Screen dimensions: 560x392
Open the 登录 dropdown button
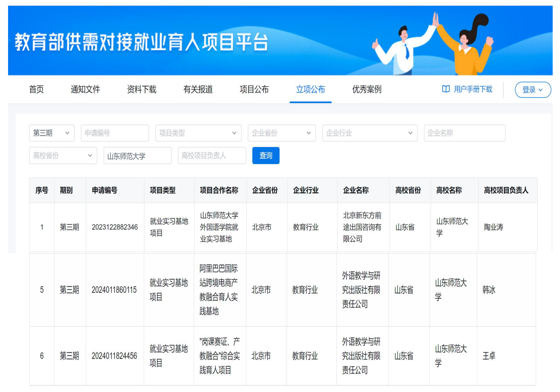[533, 90]
